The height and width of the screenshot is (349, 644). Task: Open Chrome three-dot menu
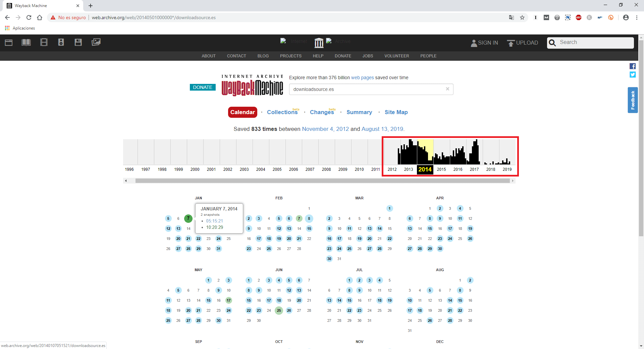(637, 17)
